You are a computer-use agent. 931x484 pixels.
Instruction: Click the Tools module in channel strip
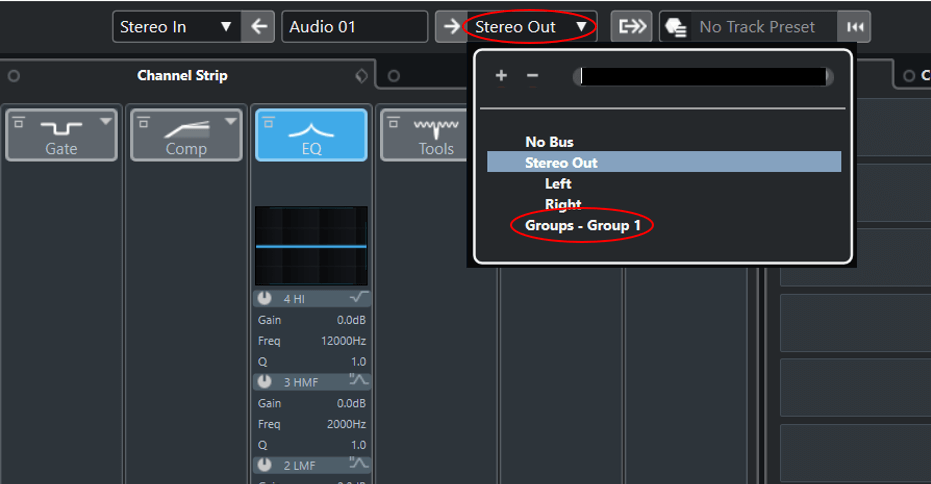(436, 136)
